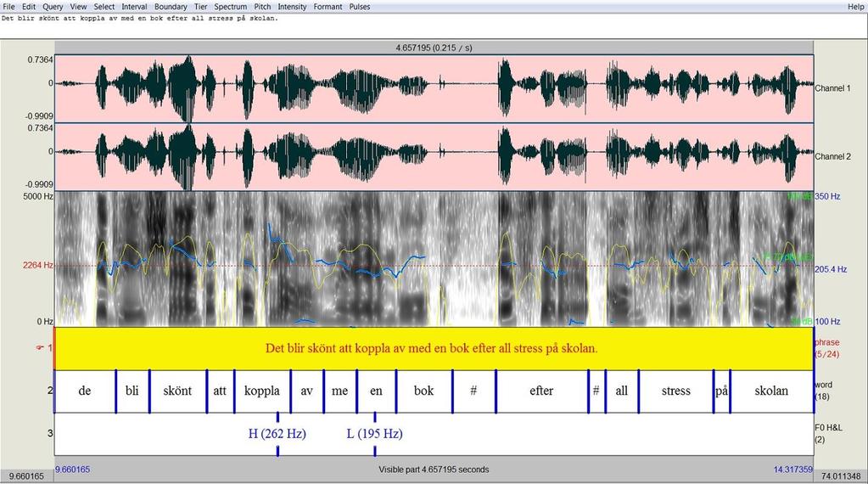This screenshot has height=484, width=868.
Task: Click the tier number 2 label
Action: [x=50, y=391]
